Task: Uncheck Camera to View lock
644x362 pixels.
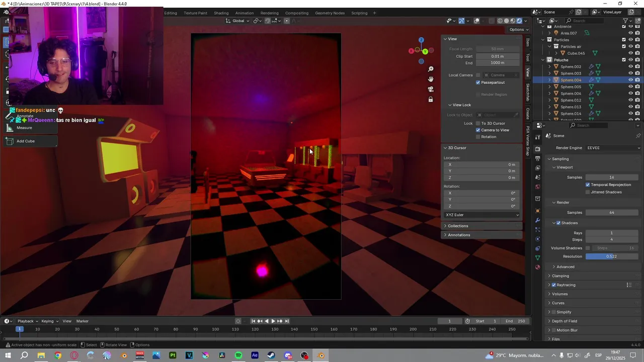Action: (478, 130)
